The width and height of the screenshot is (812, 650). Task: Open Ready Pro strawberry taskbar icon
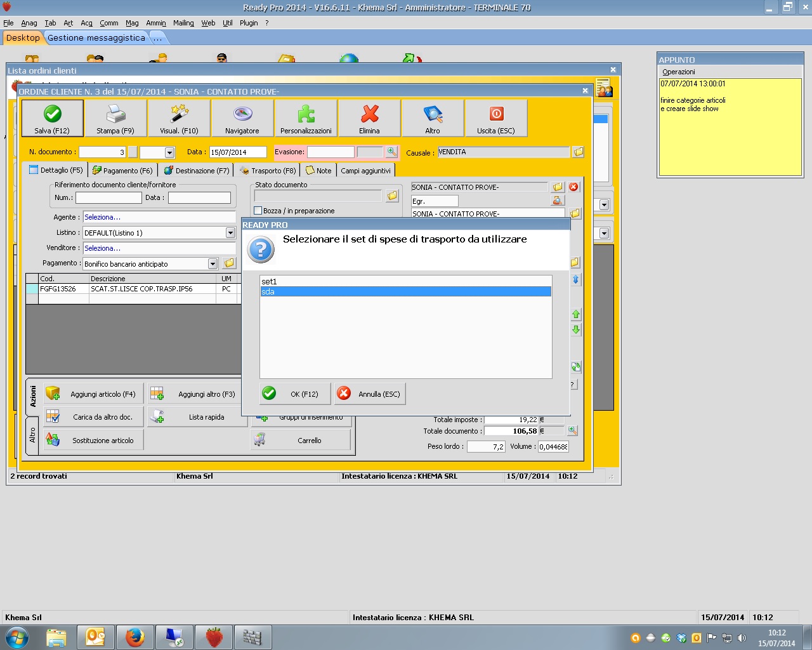click(x=214, y=637)
